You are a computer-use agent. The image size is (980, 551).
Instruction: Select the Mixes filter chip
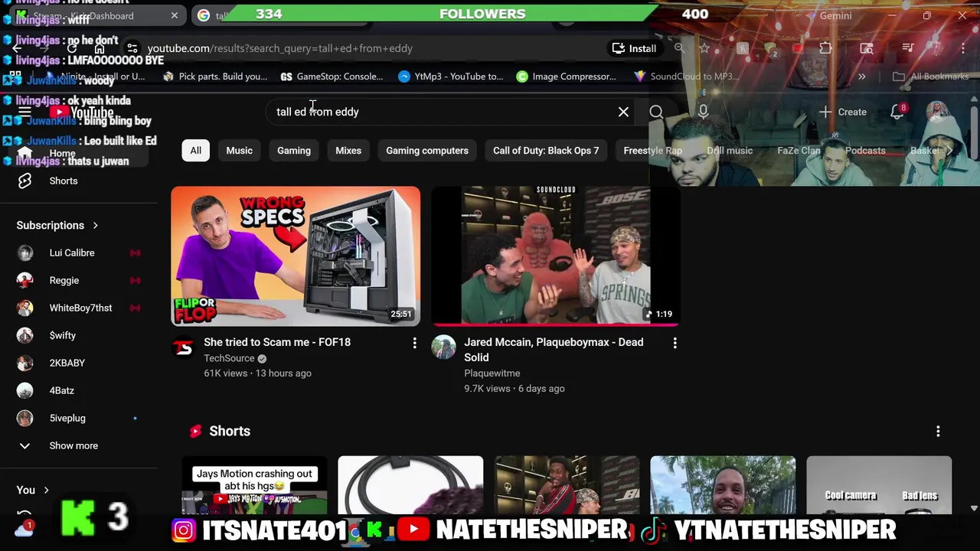(x=348, y=151)
